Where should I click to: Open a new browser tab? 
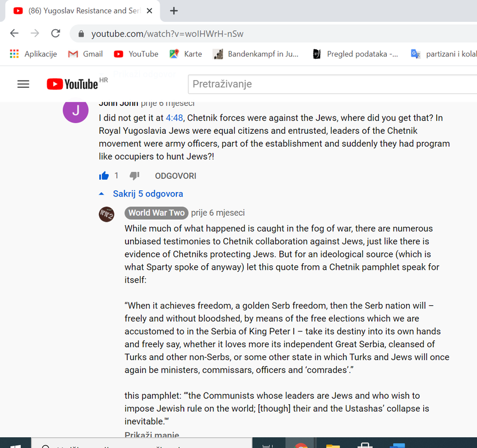pos(174,11)
